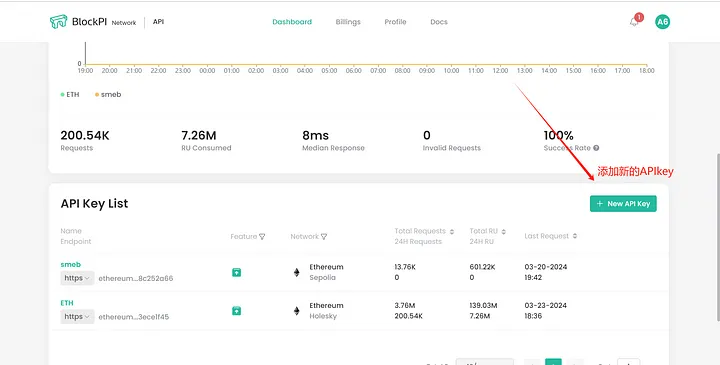Toggle smeb series in chart legend
Image resolution: width=720 pixels, height=365 pixels.
[x=108, y=95]
